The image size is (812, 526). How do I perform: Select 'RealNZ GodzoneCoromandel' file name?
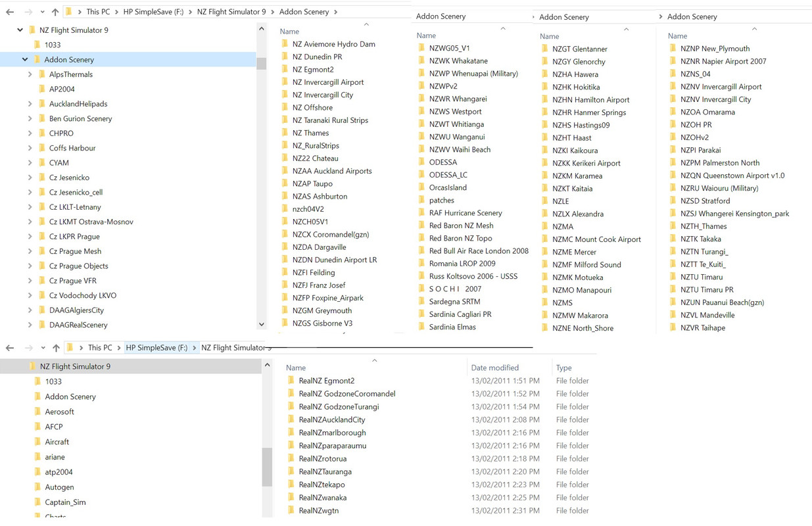347,394
